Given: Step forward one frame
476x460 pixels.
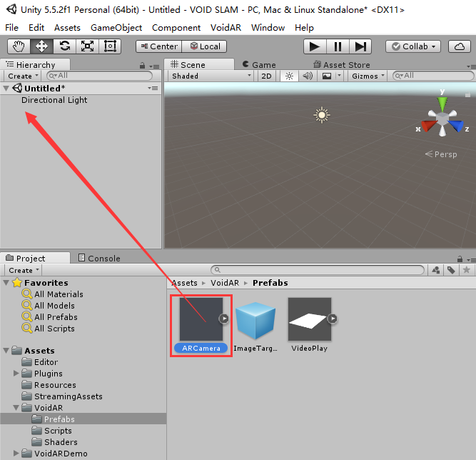Looking at the screenshot, I should (360, 47).
